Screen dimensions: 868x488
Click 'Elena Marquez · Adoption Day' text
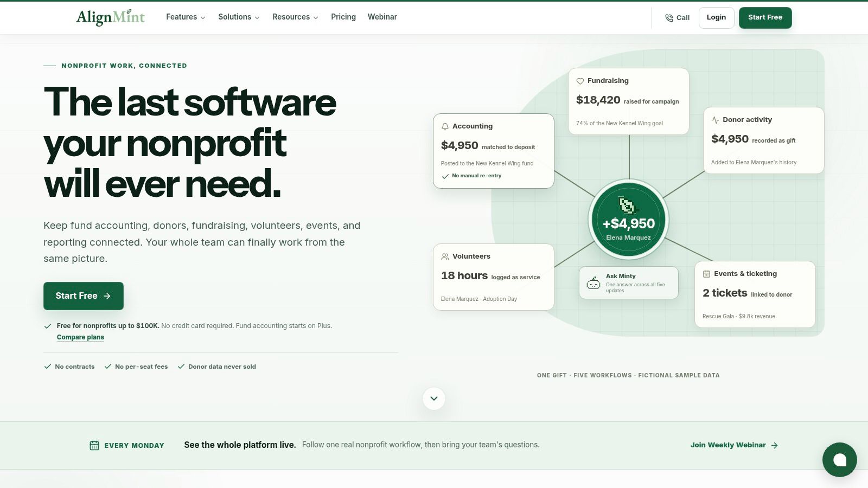tap(478, 299)
